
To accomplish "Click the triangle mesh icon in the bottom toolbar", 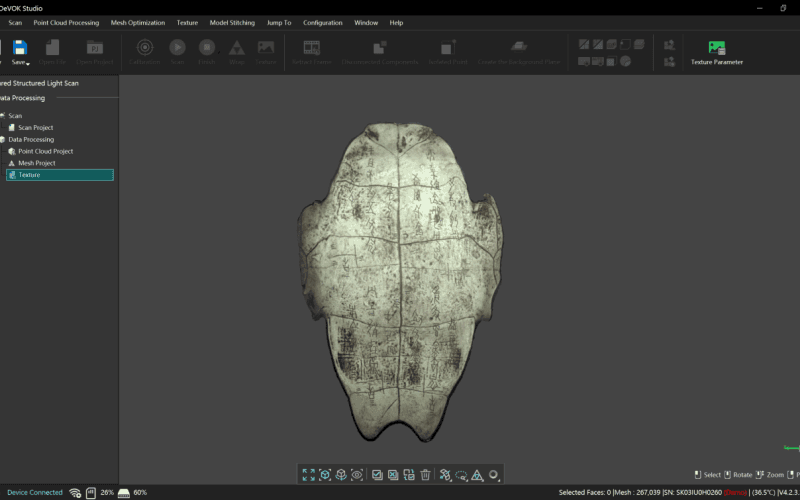I will tap(477, 475).
